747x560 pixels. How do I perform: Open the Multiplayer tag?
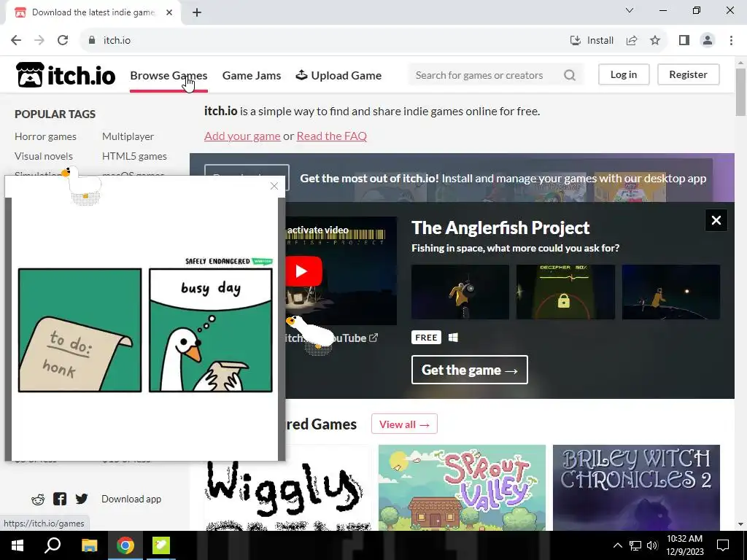[x=128, y=136]
